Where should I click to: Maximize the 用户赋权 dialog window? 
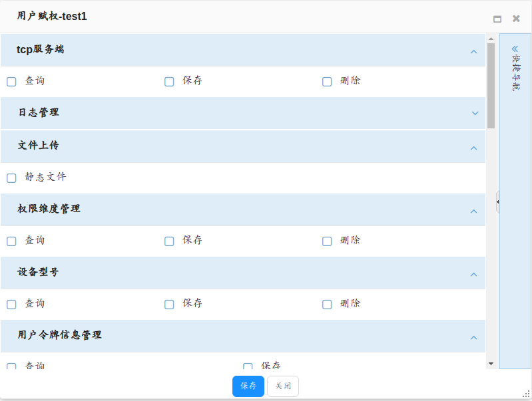point(497,19)
